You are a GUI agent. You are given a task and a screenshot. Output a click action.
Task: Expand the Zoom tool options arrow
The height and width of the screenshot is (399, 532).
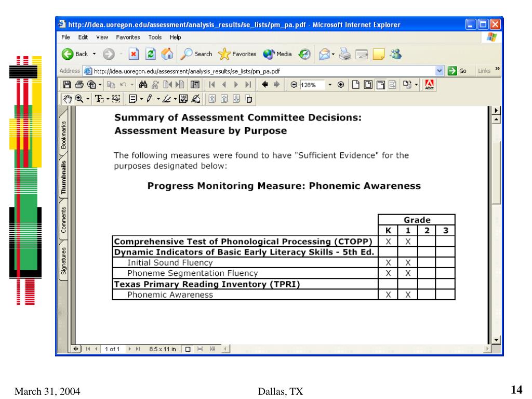click(x=88, y=99)
